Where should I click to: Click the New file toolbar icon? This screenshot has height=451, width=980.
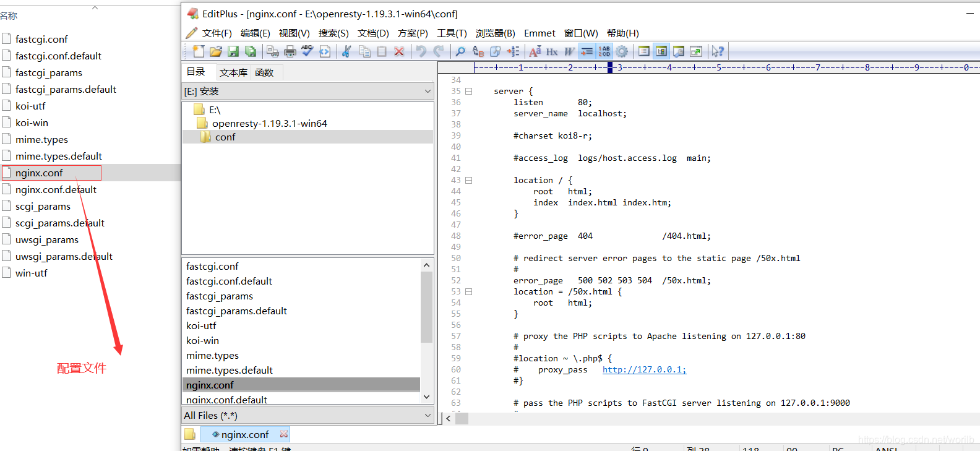198,51
